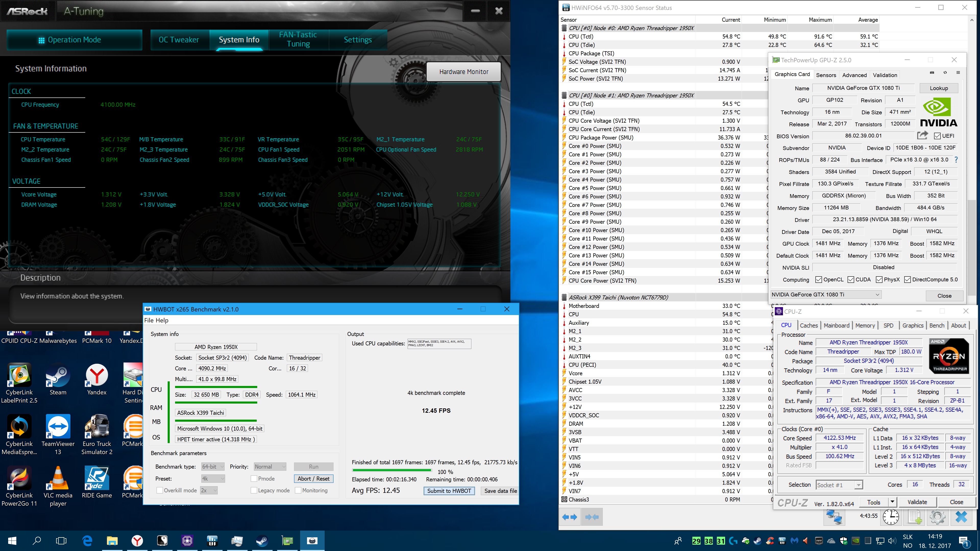Screen dimensions: 980x551
Task: Collapse CPU Node #0 sensor group
Action: pos(565,28)
